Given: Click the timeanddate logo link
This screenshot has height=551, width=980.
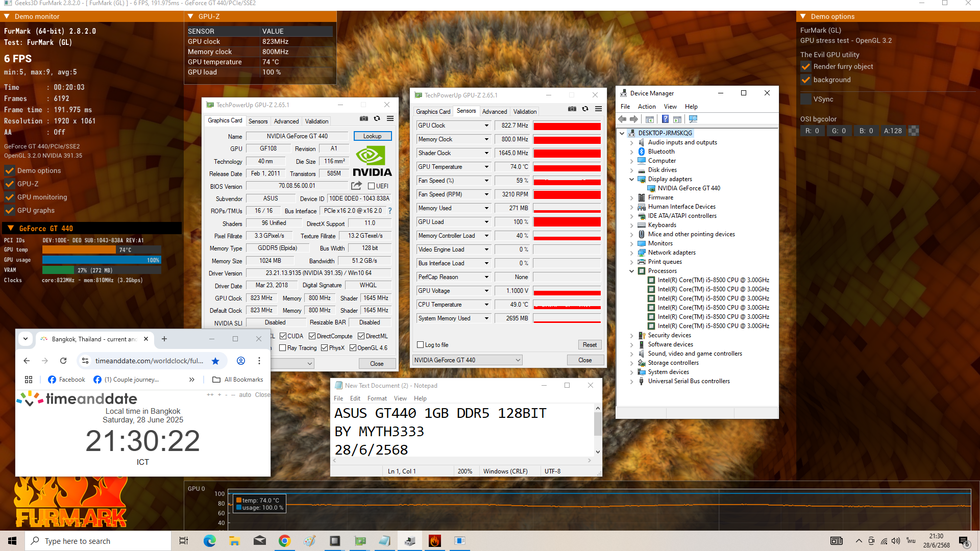Looking at the screenshot, I should click(77, 398).
